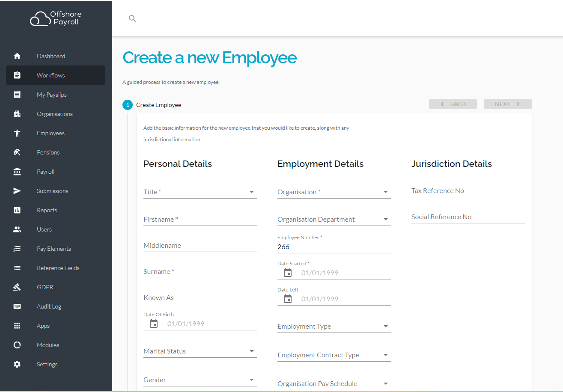The width and height of the screenshot is (563, 392).
Task: Open Date Of Birth calendar picker
Action: (154, 324)
